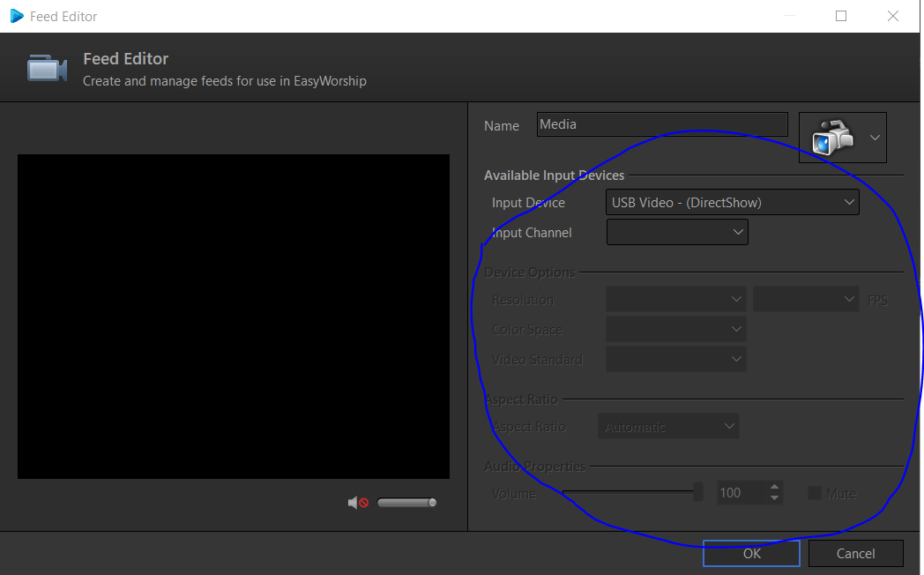
Task: Click Cancel to discard changes
Action: coord(855,553)
